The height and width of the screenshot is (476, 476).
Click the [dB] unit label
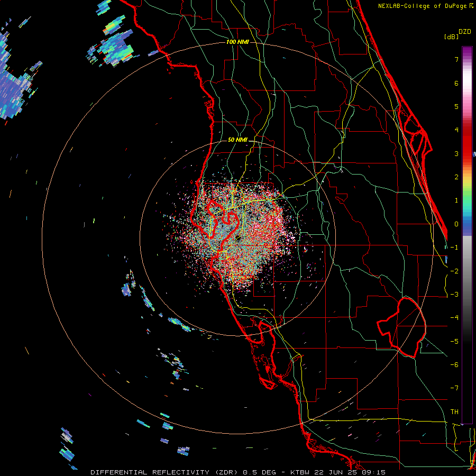pyautogui.click(x=451, y=37)
